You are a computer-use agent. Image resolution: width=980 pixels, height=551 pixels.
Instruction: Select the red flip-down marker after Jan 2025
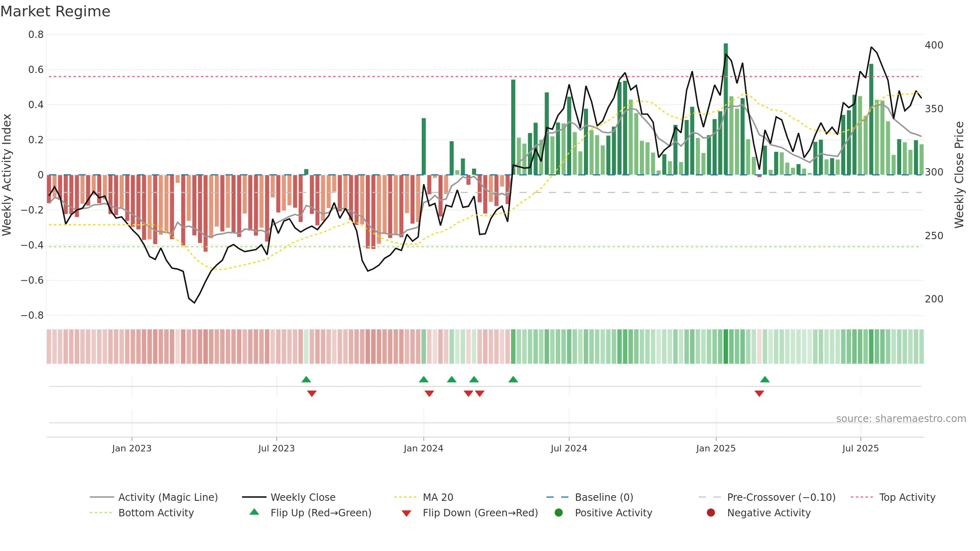tap(759, 393)
